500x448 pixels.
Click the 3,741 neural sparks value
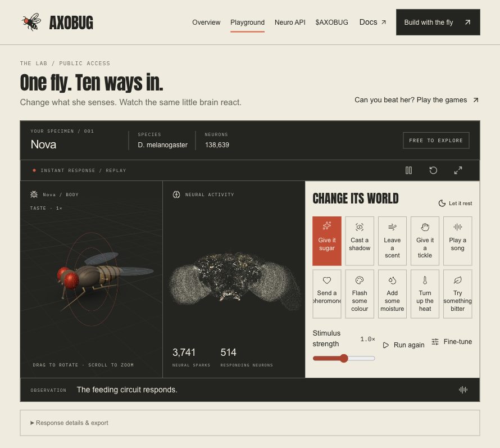point(184,352)
